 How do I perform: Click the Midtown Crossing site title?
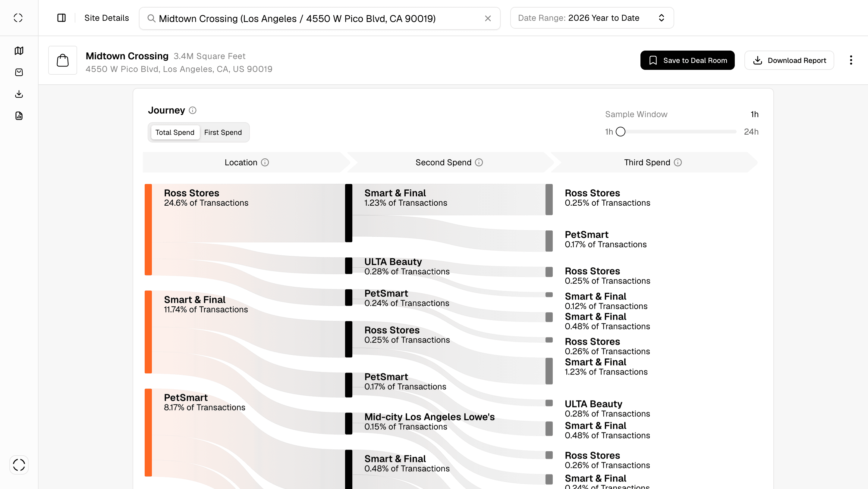click(127, 56)
